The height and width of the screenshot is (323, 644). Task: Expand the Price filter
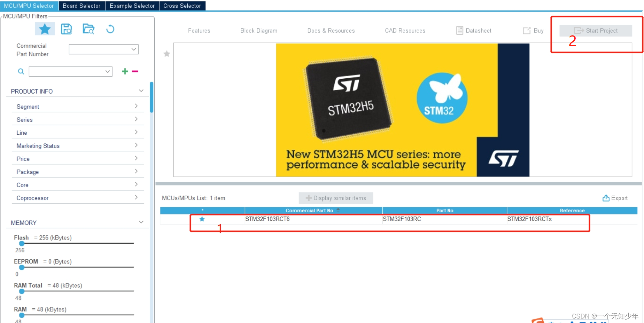click(x=136, y=158)
